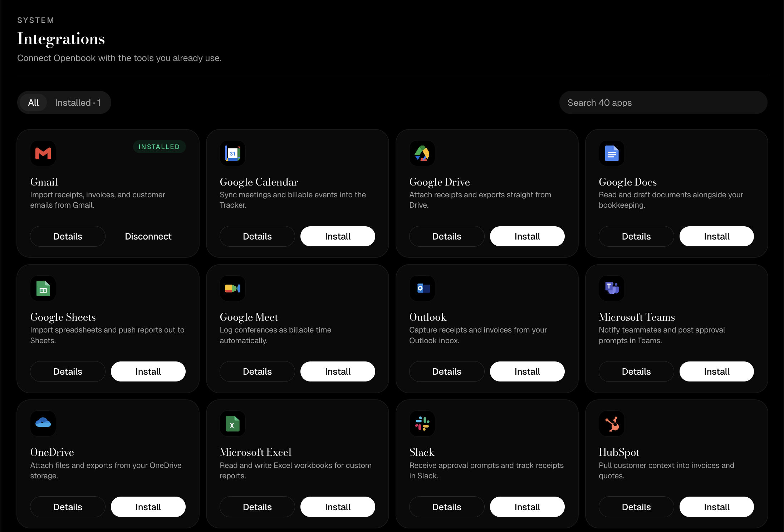
Task: Install Google Meet integration
Action: pyautogui.click(x=338, y=371)
